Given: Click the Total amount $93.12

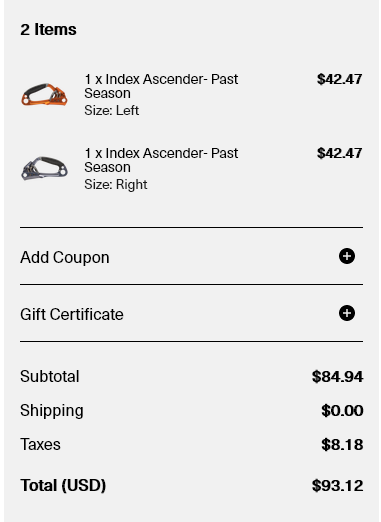Looking at the screenshot, I should point(337,486).
